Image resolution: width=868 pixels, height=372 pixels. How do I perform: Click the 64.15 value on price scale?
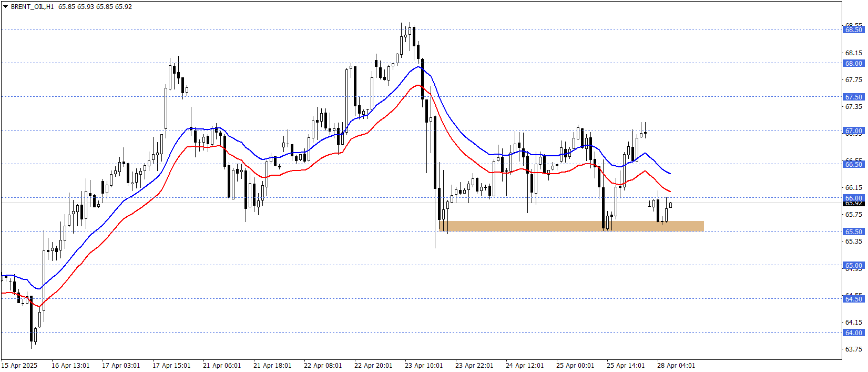(x=853, y=322)
